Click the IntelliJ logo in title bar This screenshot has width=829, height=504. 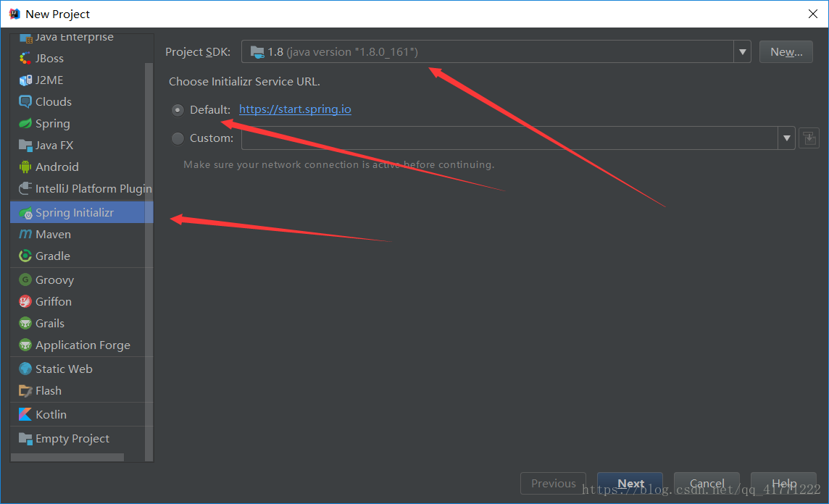[x=14, y=14]
